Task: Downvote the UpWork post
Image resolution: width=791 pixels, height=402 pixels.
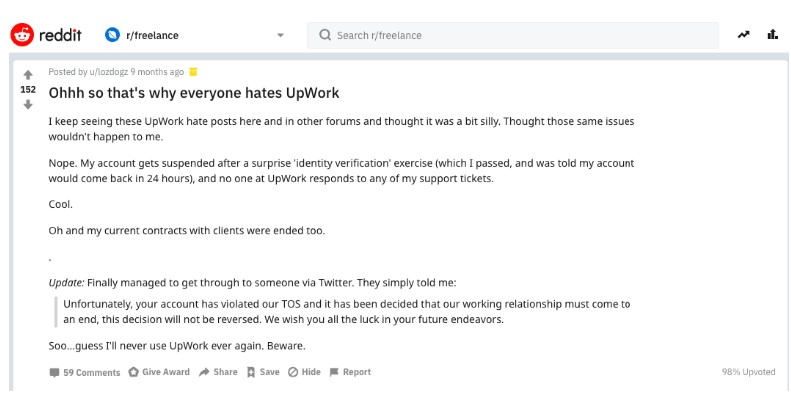Action: click(x=28, y=104)
